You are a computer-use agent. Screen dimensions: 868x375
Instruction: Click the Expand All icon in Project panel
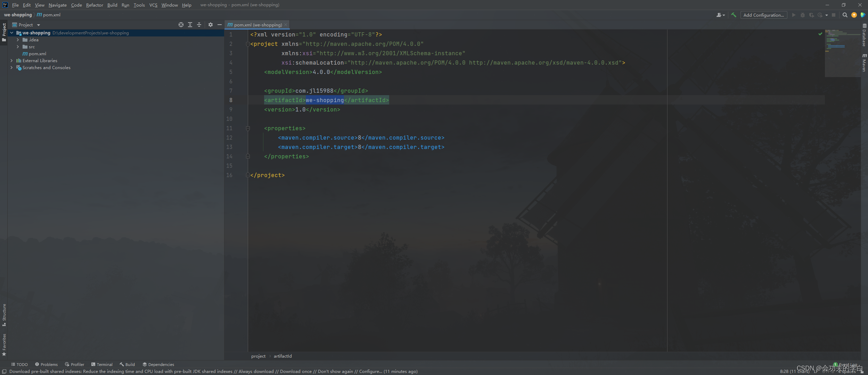click(x=190, y=25)
